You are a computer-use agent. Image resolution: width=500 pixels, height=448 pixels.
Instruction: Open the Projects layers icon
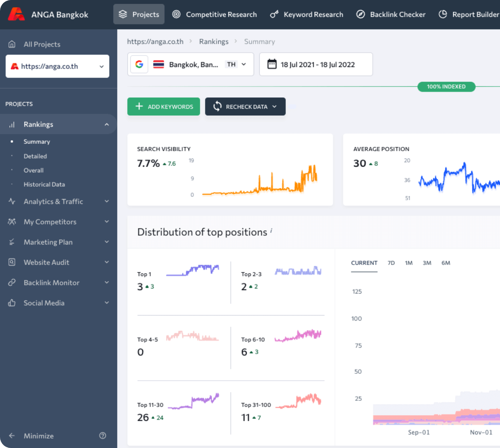click(x=123, y=14)
